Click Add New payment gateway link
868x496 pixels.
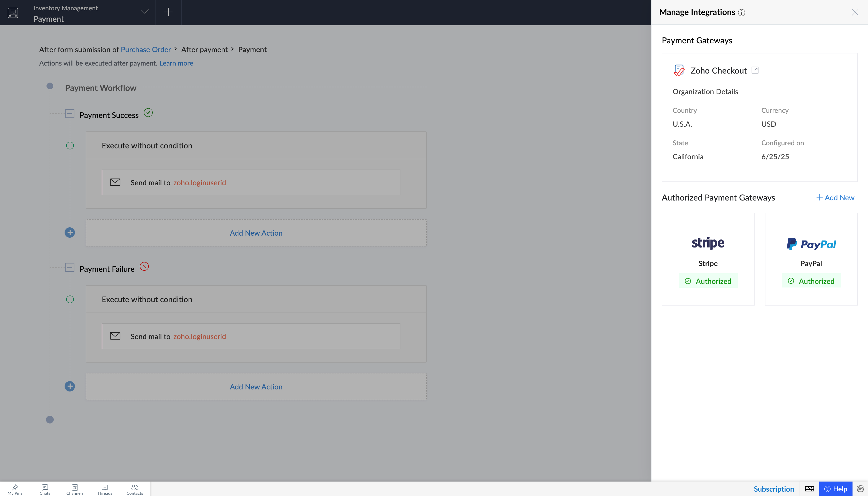[835, 198]
